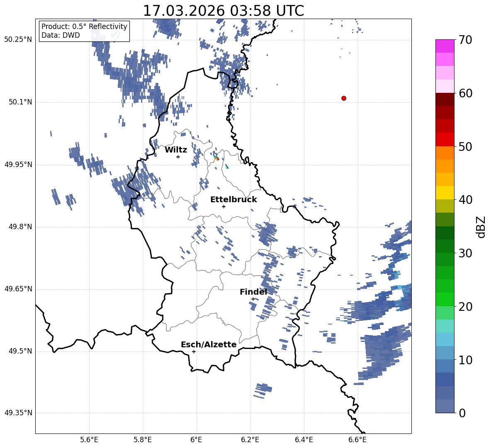Screen dimensions: 491x448
Task: Click the Findel station cross marker
Action: [x=253, y=299]
